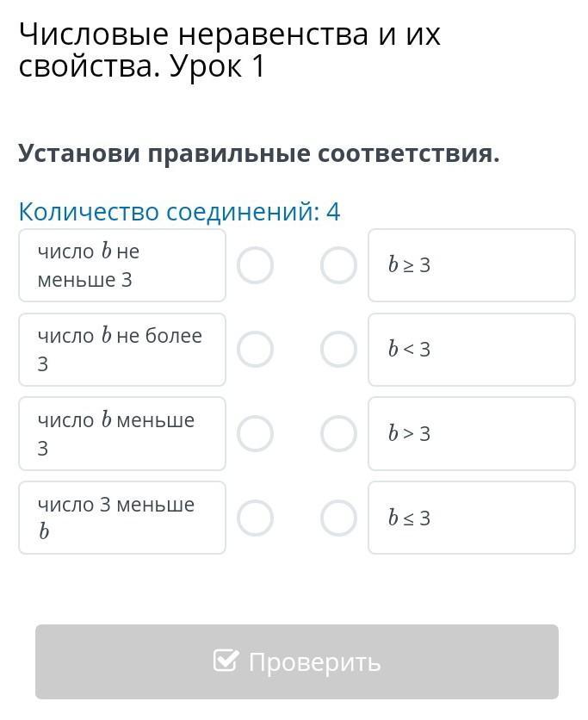Click the b ≤ 3 answer box

[x=472, y=518]
